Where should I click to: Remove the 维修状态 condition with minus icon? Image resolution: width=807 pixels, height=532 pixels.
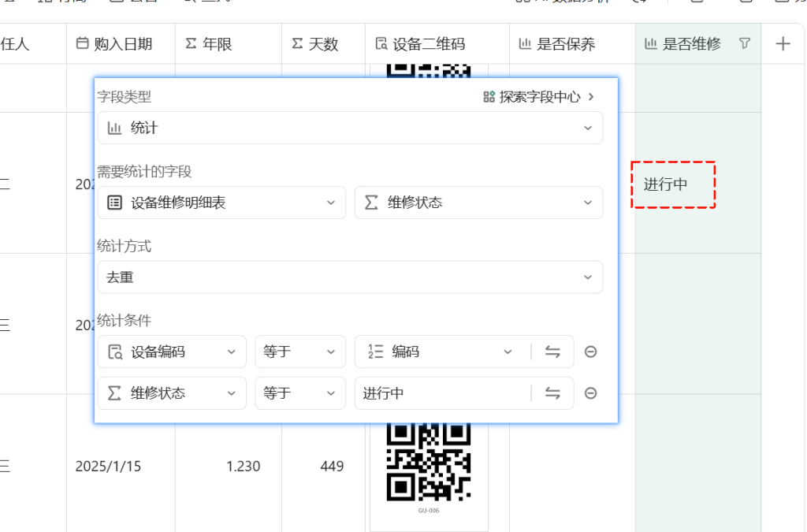(591, 393)
